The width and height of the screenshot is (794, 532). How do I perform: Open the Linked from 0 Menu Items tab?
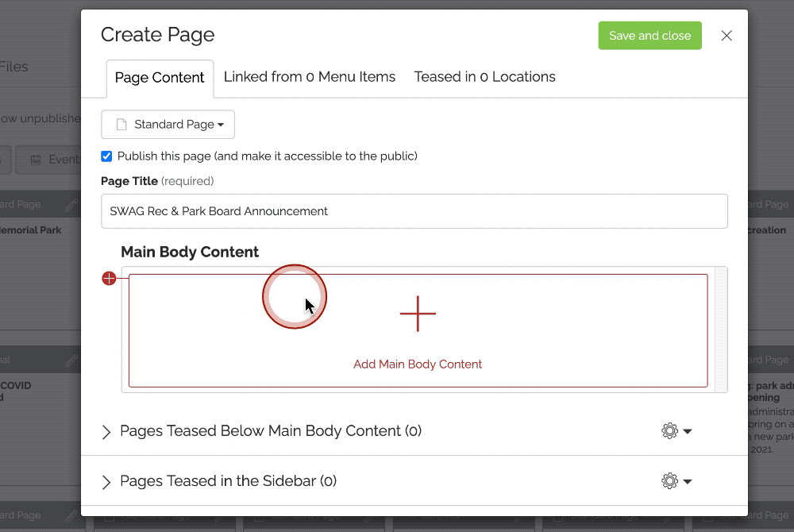310,77
